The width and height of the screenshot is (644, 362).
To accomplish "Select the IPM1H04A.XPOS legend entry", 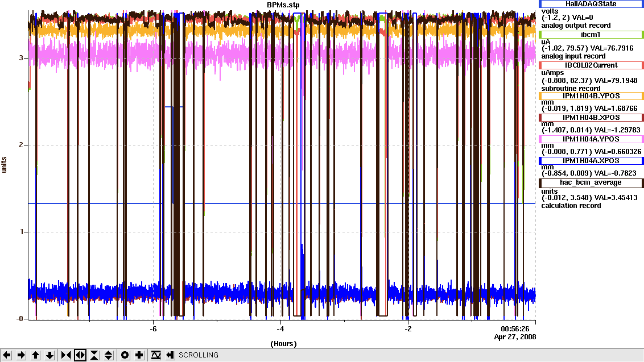I will (591, 161).
